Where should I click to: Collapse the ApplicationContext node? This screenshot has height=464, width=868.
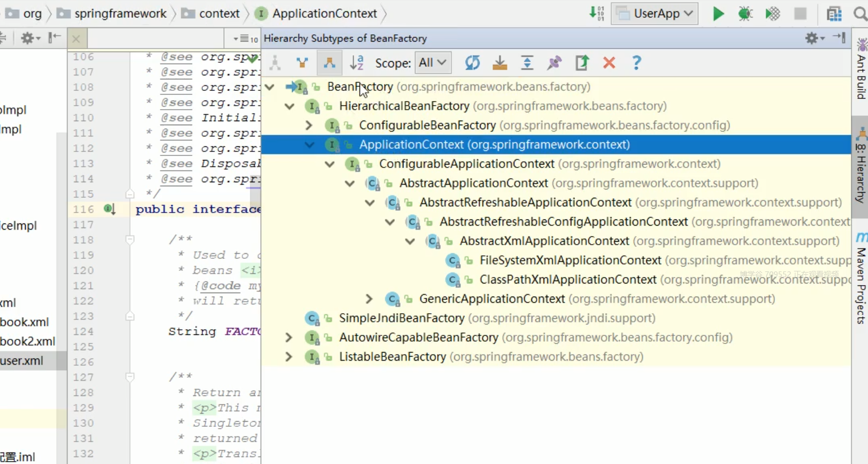[x=310, y=145]
